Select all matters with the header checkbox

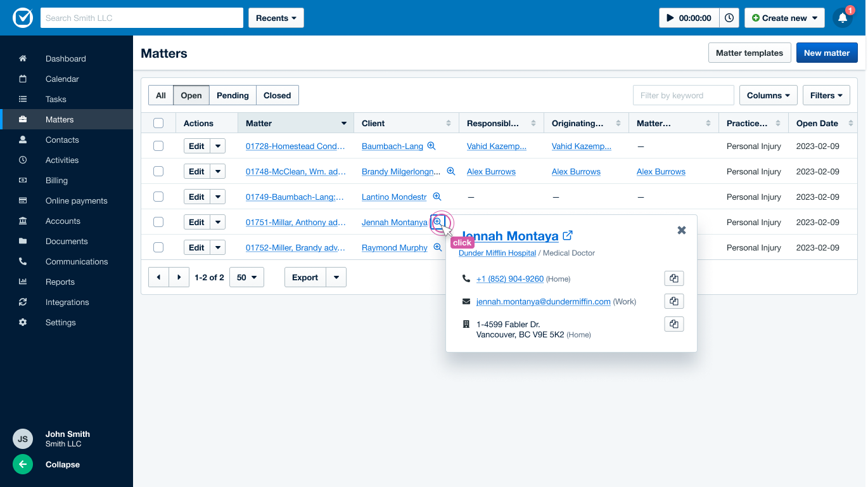pos(158,123)
